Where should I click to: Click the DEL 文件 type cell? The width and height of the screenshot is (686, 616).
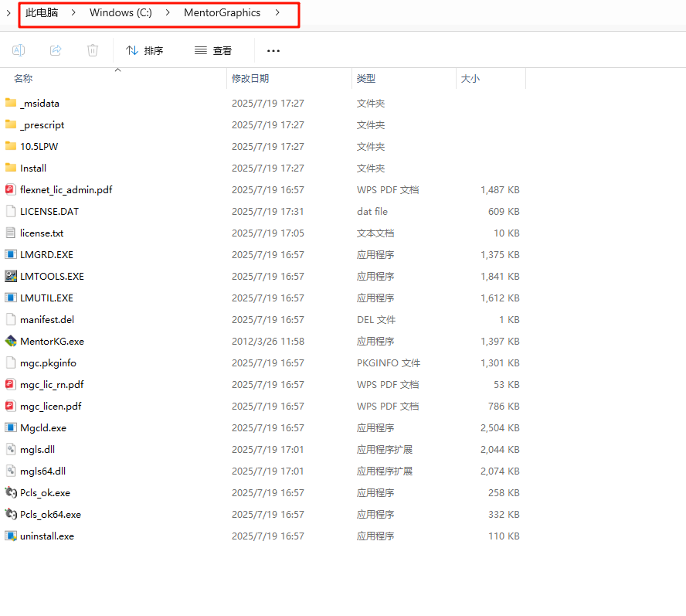coord(376,320)
